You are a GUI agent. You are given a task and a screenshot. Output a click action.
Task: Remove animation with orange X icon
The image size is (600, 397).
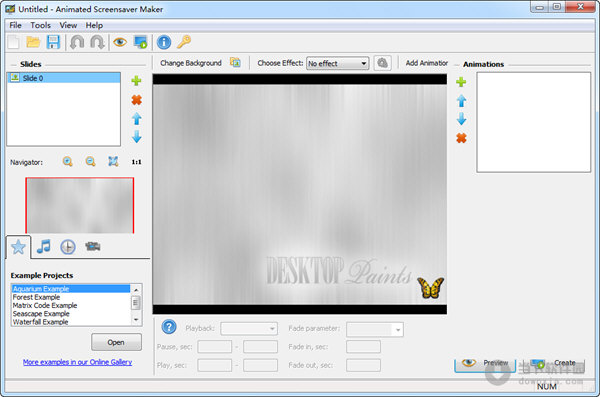coord(461,138)
